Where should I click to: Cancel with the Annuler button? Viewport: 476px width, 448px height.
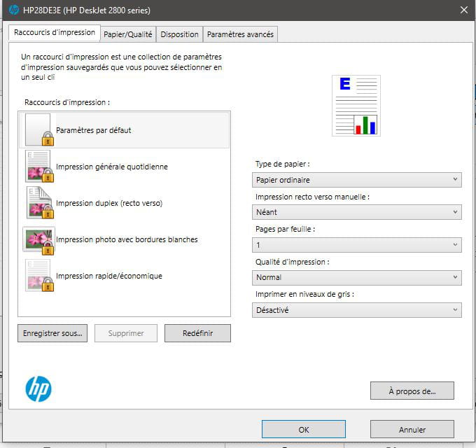tap(412, 430)
